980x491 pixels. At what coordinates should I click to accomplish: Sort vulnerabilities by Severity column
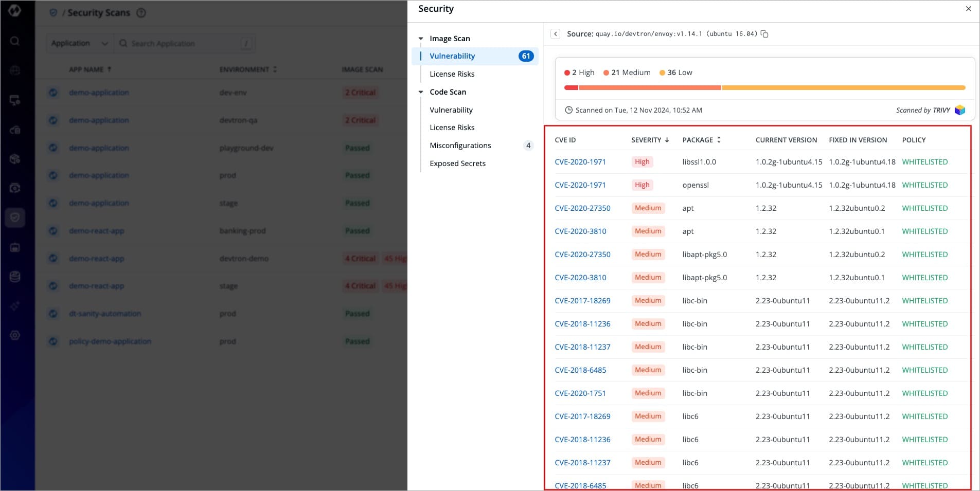(x=650, y=140)
